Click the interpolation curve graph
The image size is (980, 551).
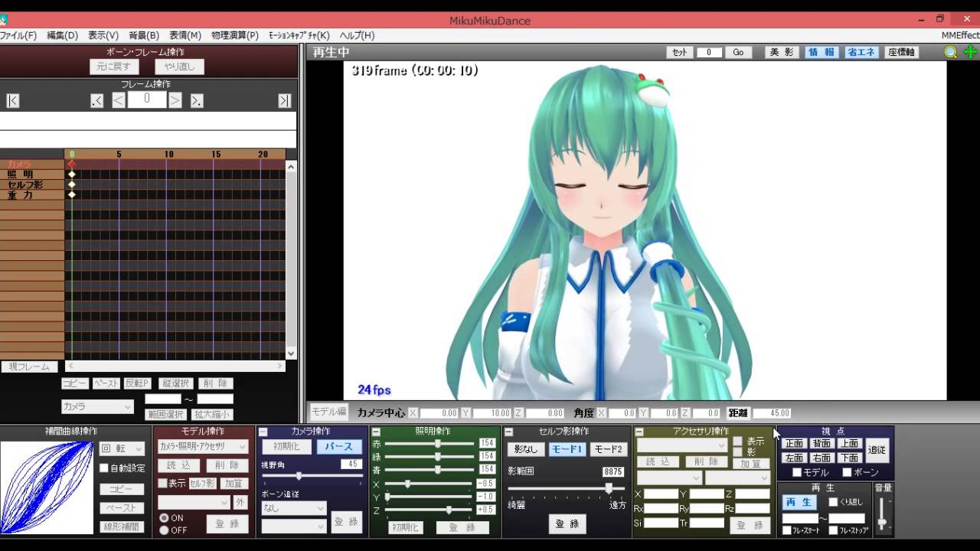point(47,487)
